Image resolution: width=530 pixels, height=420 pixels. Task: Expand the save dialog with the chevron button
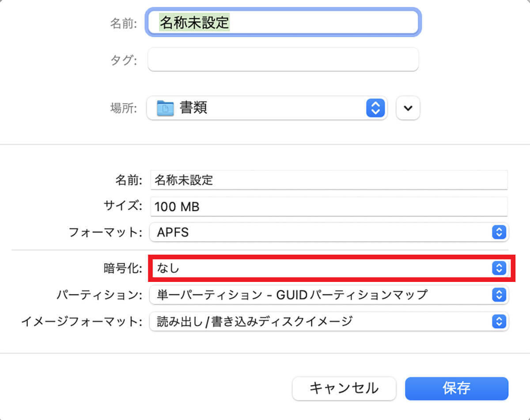tap(408, 108)
